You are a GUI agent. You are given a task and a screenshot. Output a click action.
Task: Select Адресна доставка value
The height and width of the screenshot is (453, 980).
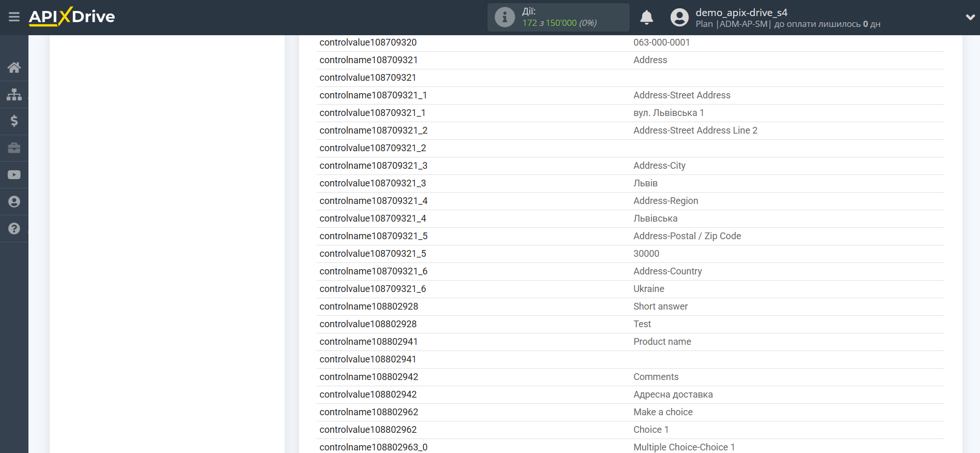coord(673,394)
